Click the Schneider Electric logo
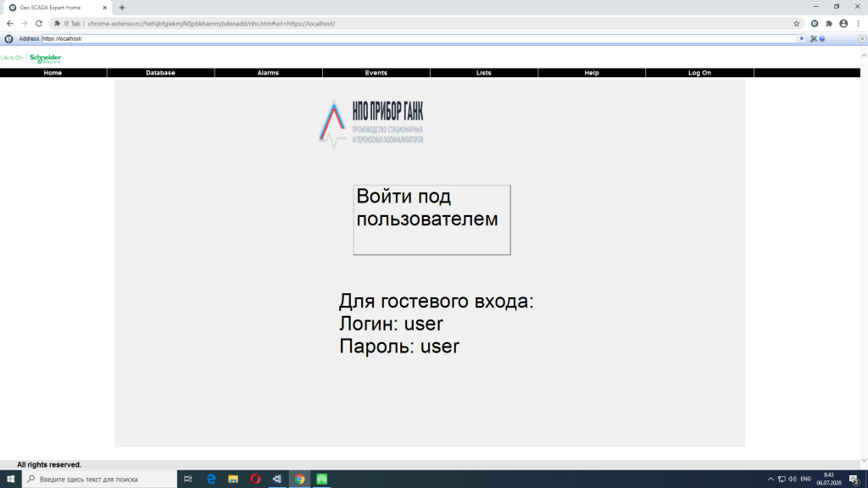Viewport: 868px width, 488px height. (45, 58)
